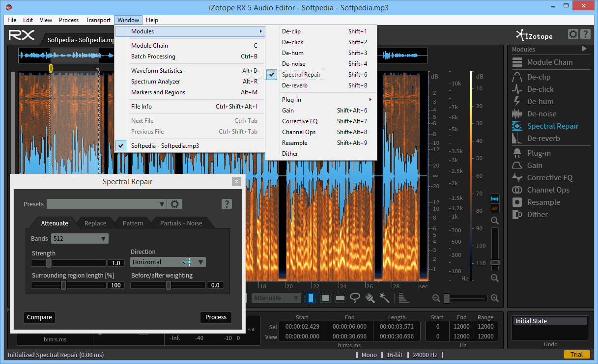Open the Resample module icon in sidebar

click(x=517, y=202)
